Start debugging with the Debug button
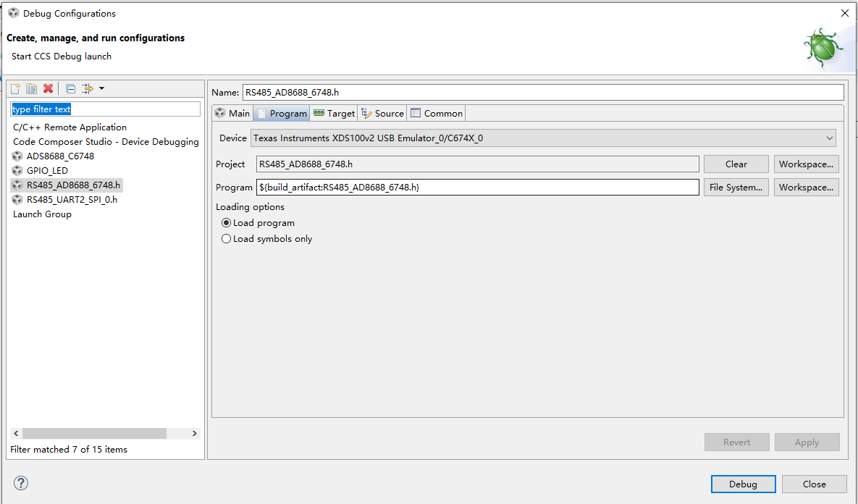Viewport: 858px width, 504px height. [743, 484]
